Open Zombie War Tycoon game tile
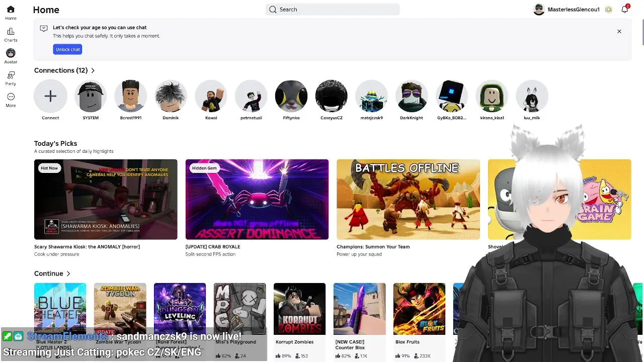This screenshot has height=362, width=644. click(x=120, y=309)
